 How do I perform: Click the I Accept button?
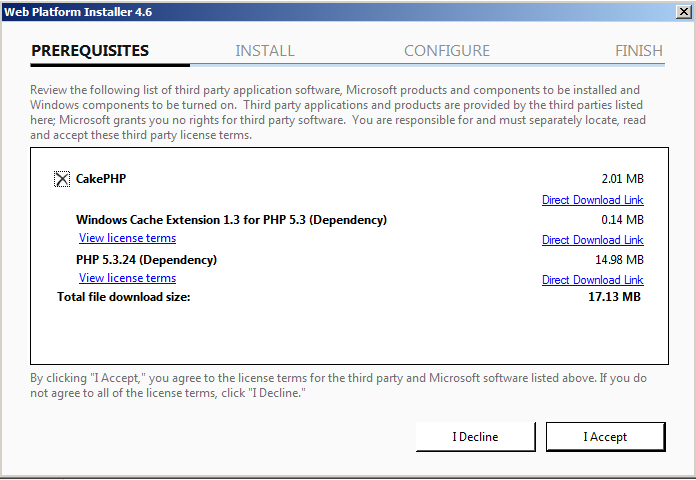pyautogui.click(x=605, y=437)
